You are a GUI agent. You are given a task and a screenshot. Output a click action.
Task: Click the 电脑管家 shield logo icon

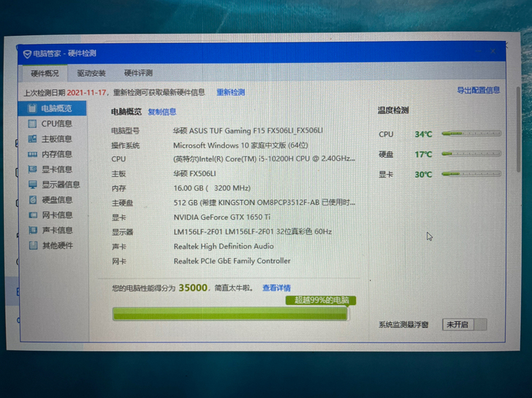(27, 54)
